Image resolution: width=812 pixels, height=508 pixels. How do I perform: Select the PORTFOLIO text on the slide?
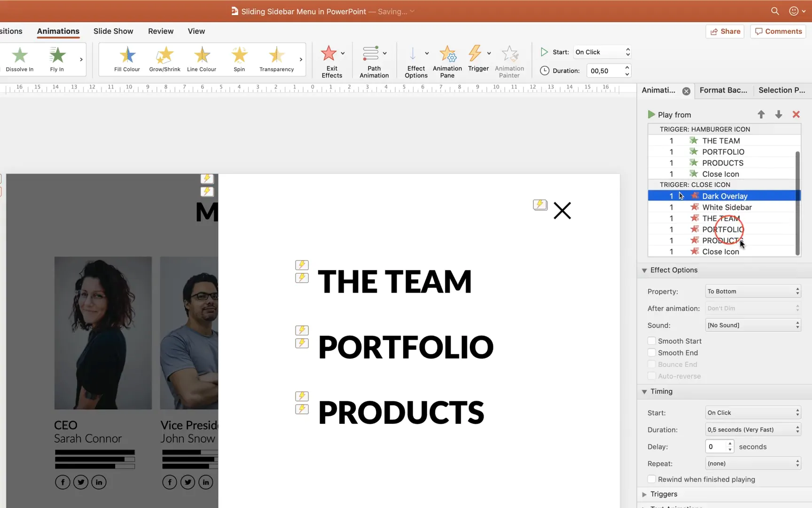click(406, 347)
